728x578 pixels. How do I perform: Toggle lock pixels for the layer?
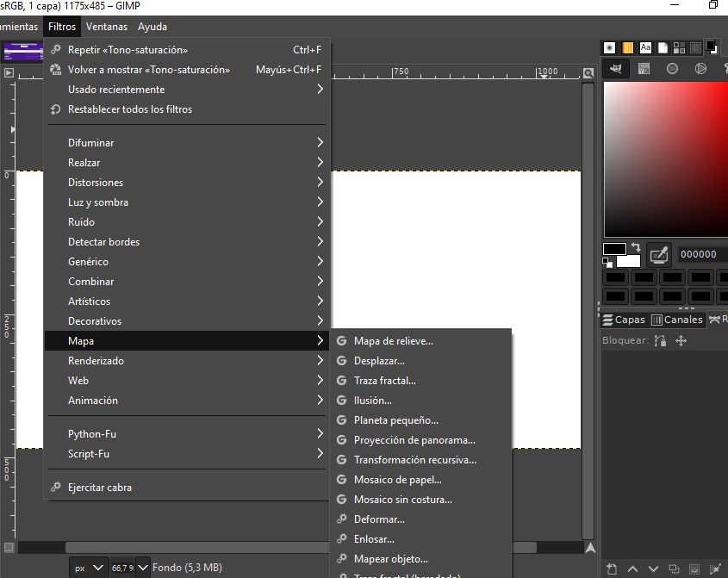coord(660,341)
